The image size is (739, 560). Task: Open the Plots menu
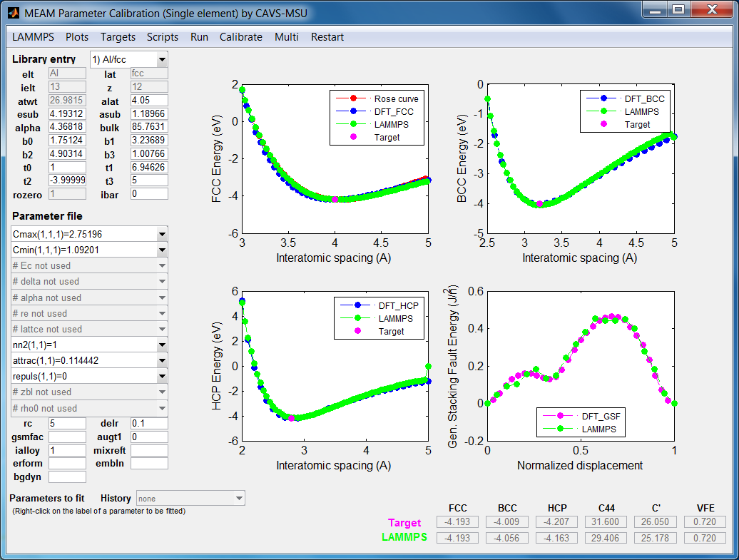pyautogui.click(x=77, y=37)
